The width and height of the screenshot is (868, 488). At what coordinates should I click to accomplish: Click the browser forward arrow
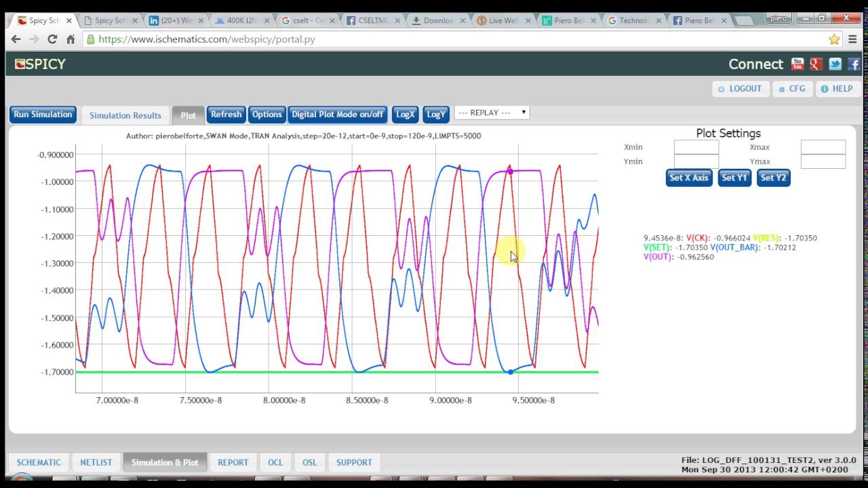point(34,39)
